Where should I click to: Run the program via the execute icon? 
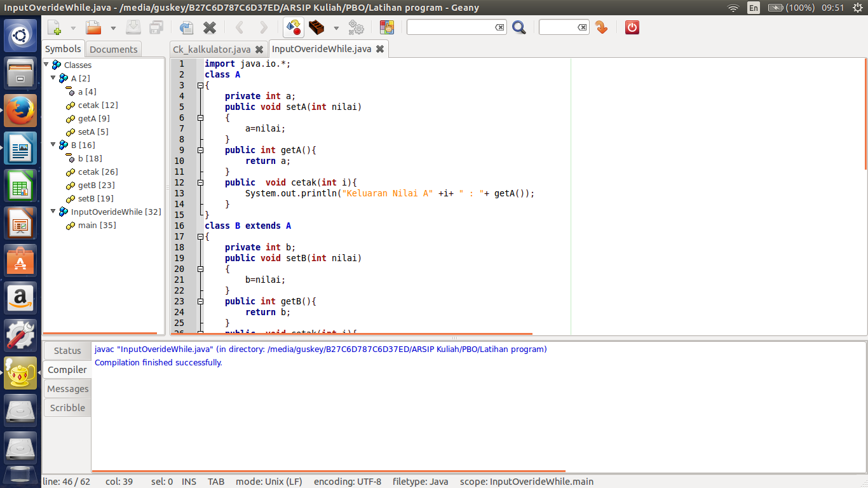coord(355,27)
